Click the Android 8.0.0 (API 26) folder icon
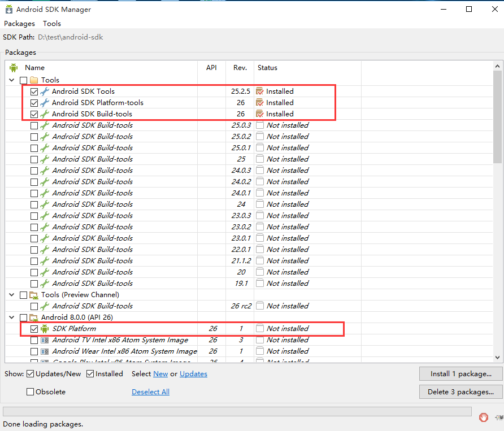504x431 pixels. (34, 317)
